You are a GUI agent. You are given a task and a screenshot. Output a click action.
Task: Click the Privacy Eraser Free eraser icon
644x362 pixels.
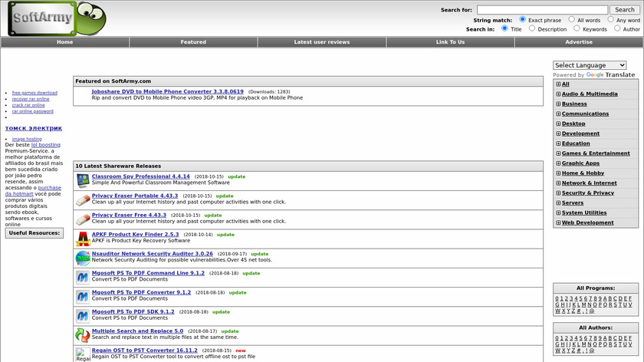tap(83, 219)
